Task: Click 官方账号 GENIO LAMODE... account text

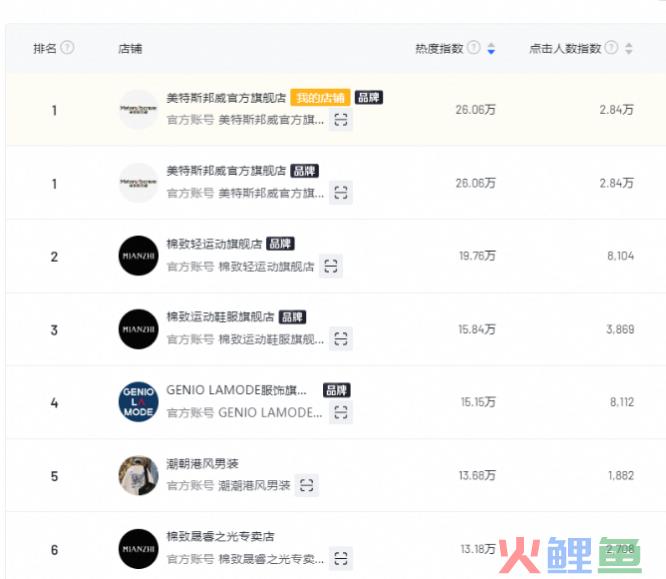Action: pos(244,412)
